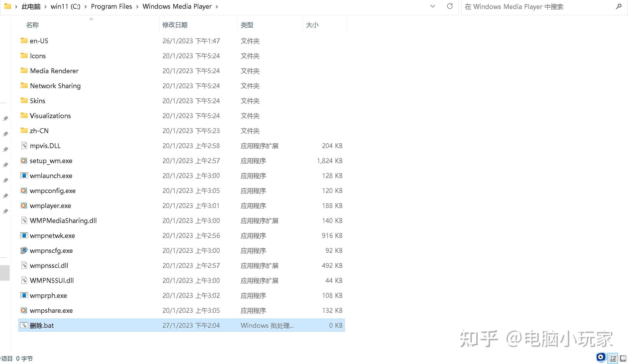
Task: Click the refresh button in address bar
Action: 450,7
